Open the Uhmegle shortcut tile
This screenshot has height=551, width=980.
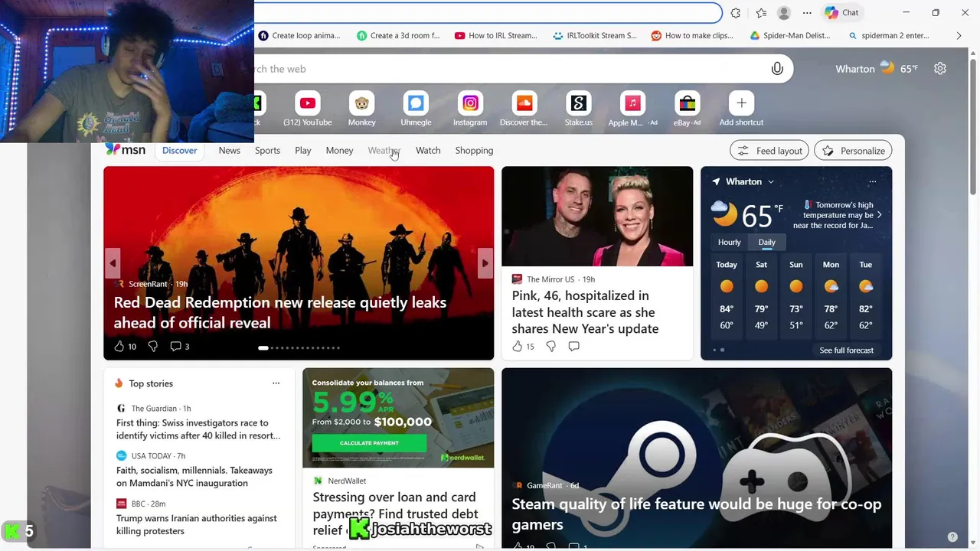(x=416, y=109)
